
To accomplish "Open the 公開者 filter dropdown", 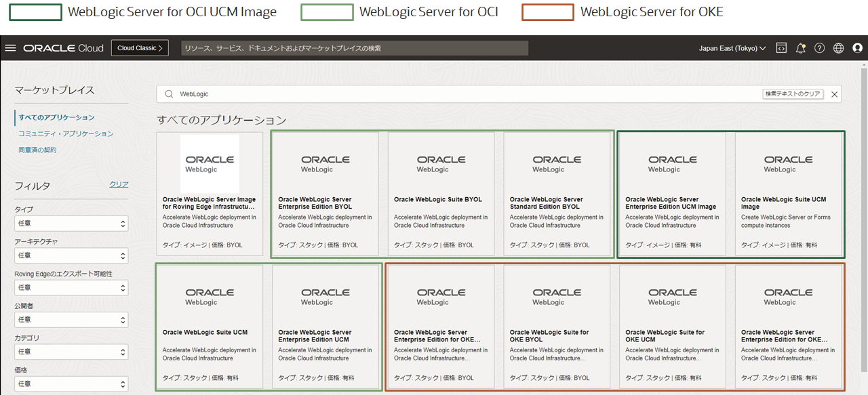I will (x=71, y=319).
